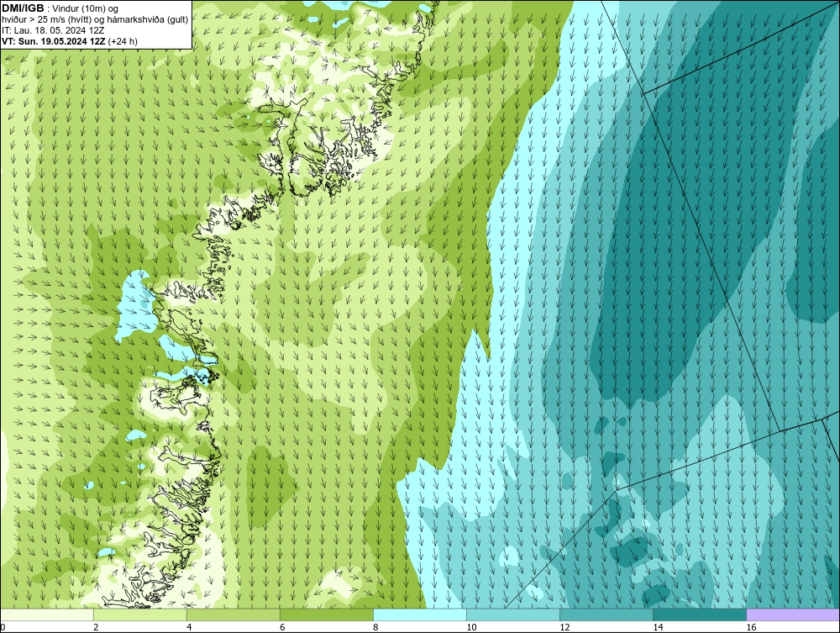Click the 4–6 m/s green legend swatch
The width and height of the screenshot is (840, 633).
coord(234,615)
